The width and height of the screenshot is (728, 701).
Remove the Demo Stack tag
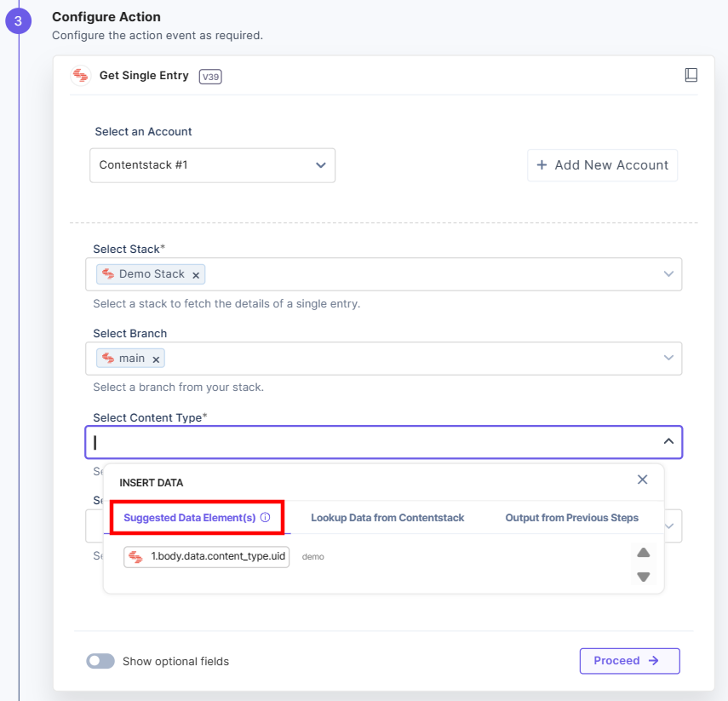196,275
